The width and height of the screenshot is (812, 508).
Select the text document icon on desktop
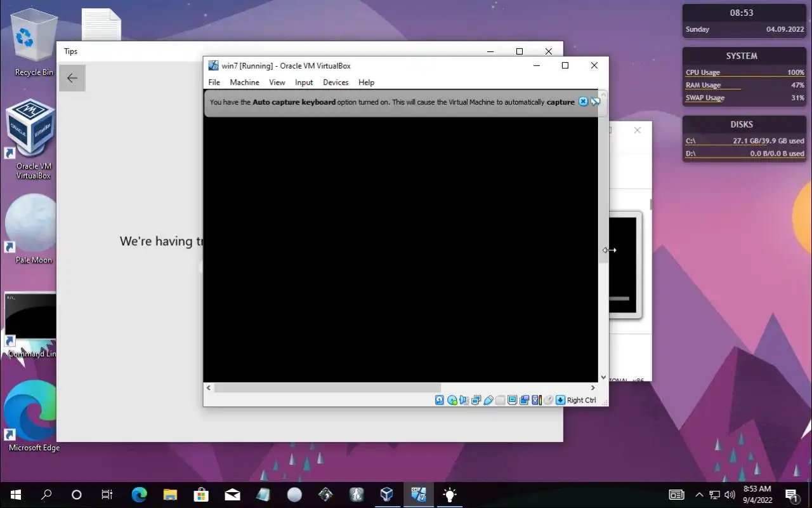(x=101, y=25)
